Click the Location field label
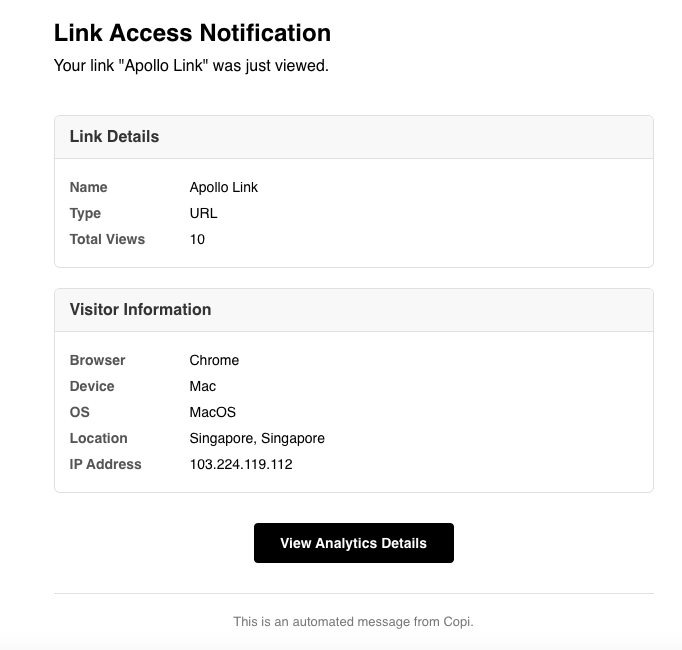 [x=98, y=438]
